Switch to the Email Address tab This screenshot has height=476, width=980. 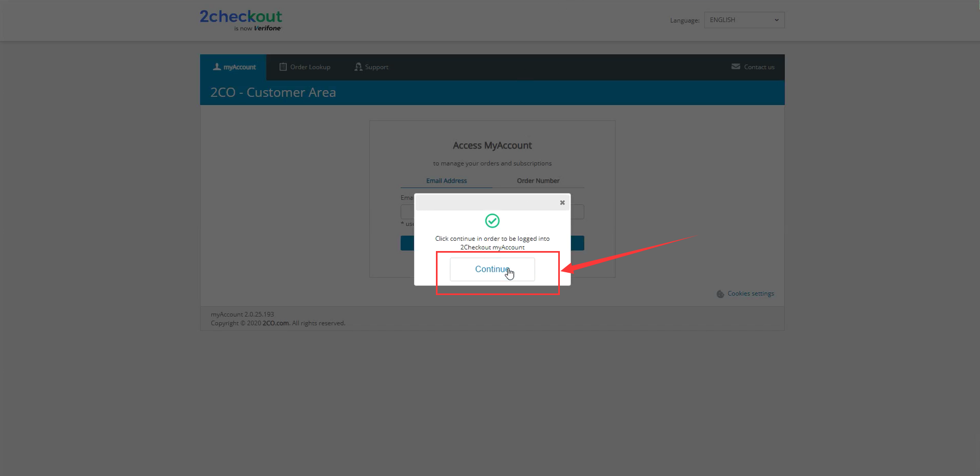click(x=446, y=181)
